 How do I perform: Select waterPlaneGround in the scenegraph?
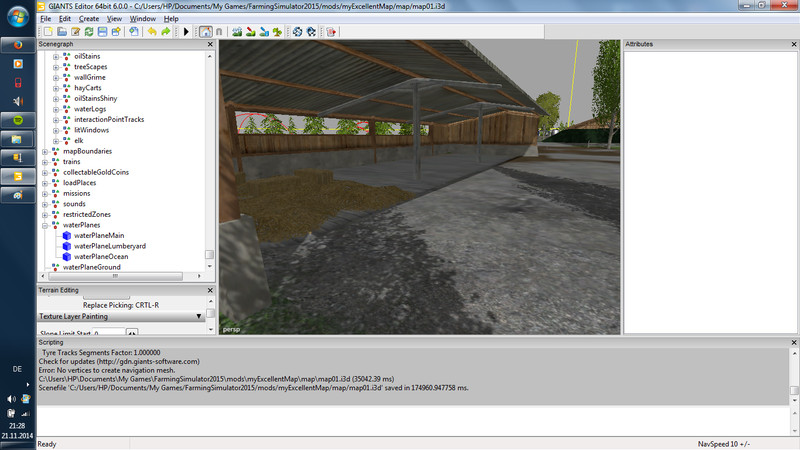[x=92, y=267]
